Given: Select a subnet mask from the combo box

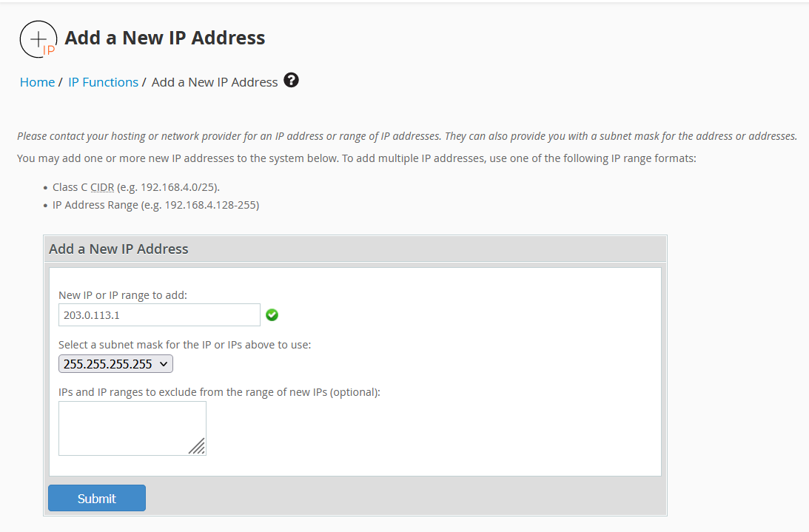Looking at the screenshot, I should (115, 363).
